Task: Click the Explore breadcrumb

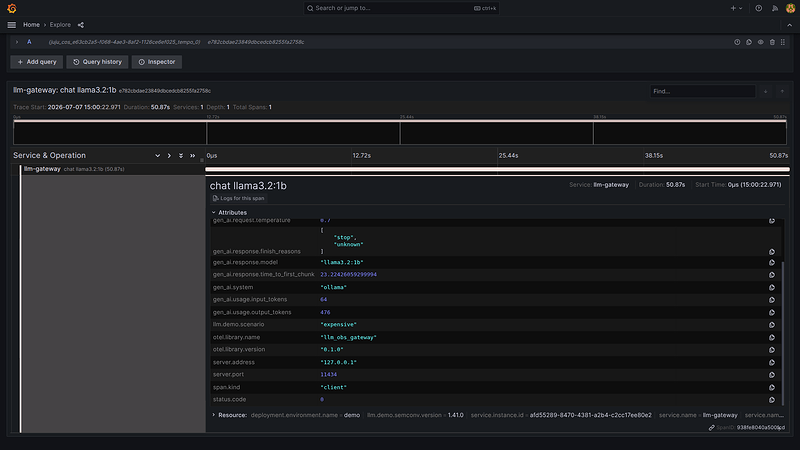Action: (x=60, y=24)
